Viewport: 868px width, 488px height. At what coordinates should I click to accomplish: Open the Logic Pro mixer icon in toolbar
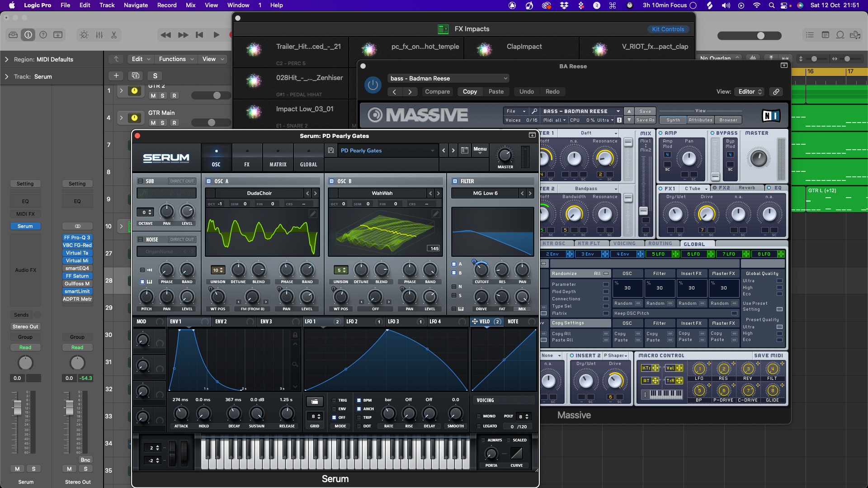click(99, 35)
